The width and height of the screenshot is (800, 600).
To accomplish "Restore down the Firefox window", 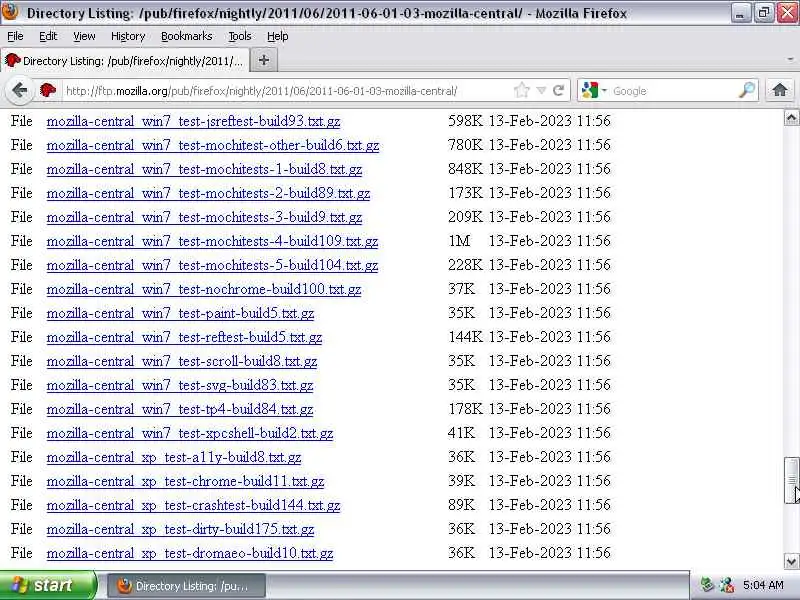I will coord(764,13).
